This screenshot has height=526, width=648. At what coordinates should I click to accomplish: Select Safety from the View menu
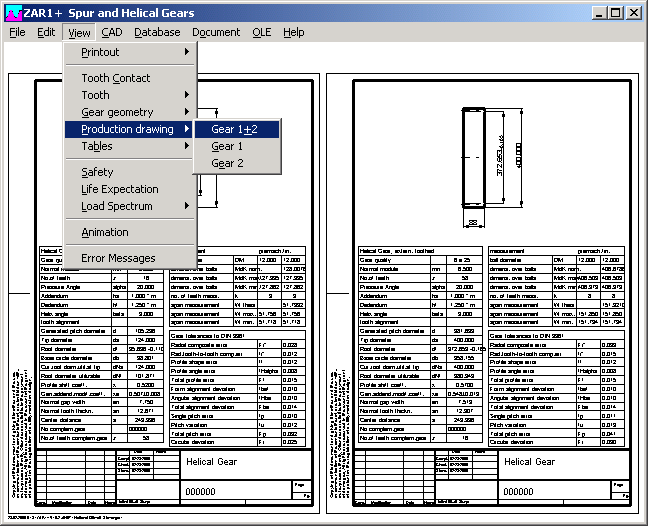[x=97, y=172]
